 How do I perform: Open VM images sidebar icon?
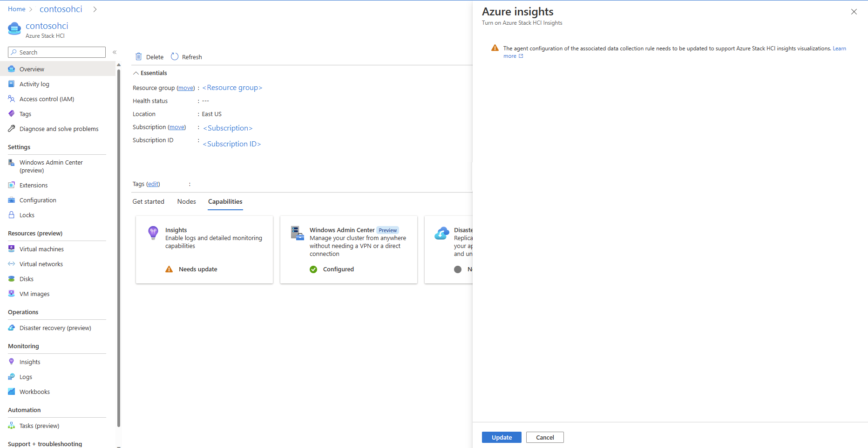(x=12, y=294)
